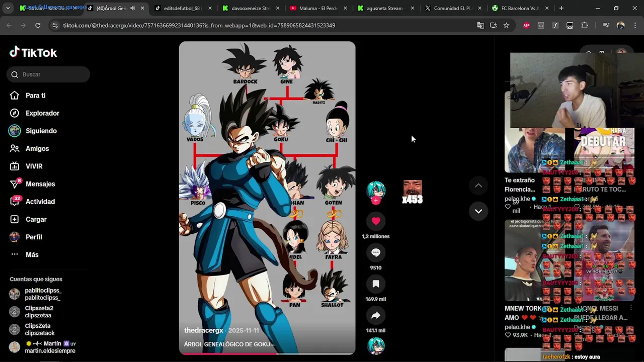Open browser profile avatar

click(x=620, y=25)
